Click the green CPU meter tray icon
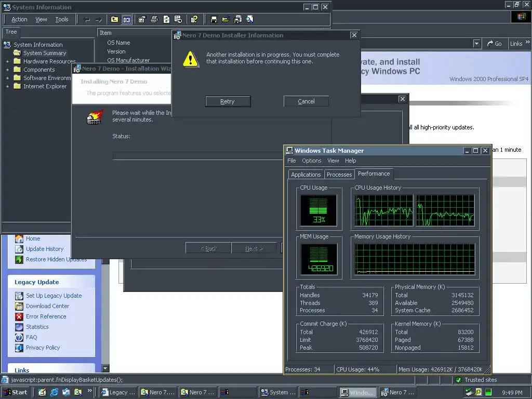 pos(488,392)
